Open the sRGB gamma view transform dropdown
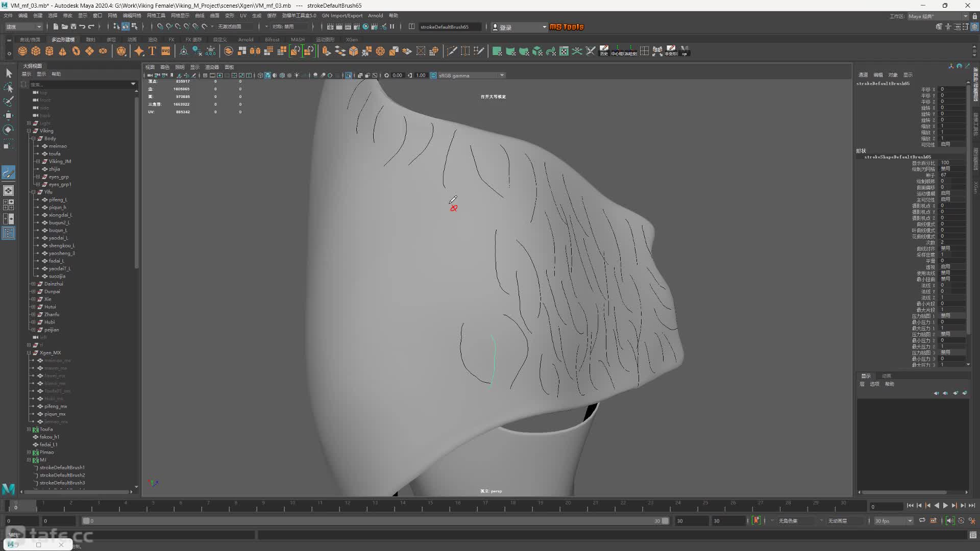The width and height of the screenshot is (980, 551). (471, 76)
